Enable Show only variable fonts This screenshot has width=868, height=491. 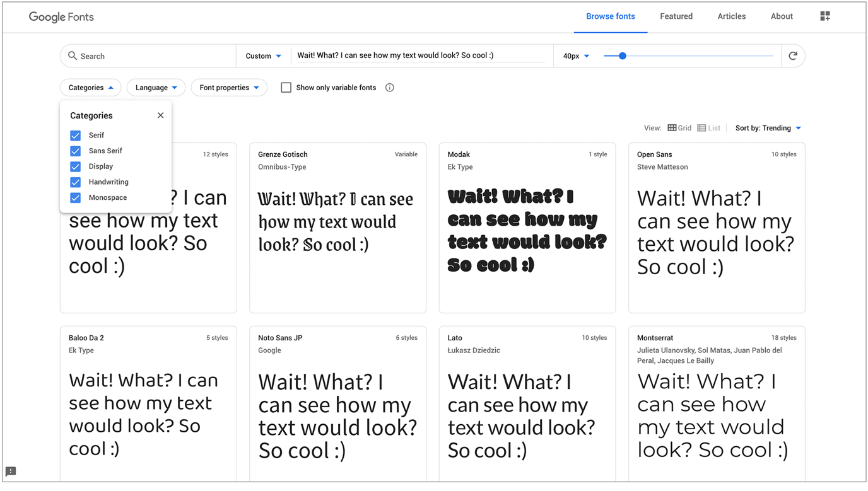(286, 88)
